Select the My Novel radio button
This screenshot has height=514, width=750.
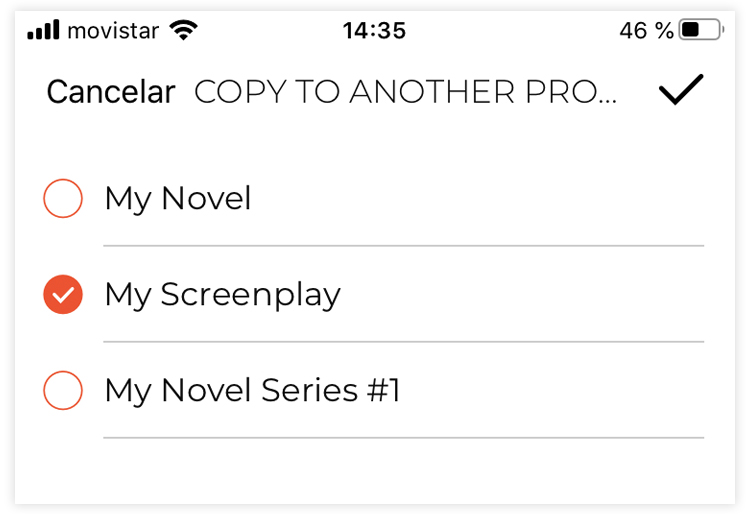(63, 198)
